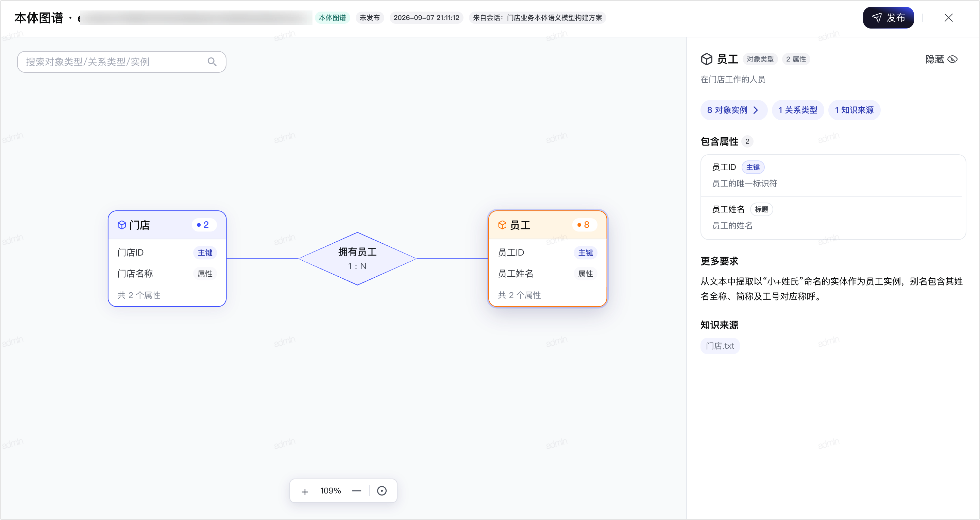Select 员工ID row in 员工 node
980x520 pixels.
[x=547, y=253]
